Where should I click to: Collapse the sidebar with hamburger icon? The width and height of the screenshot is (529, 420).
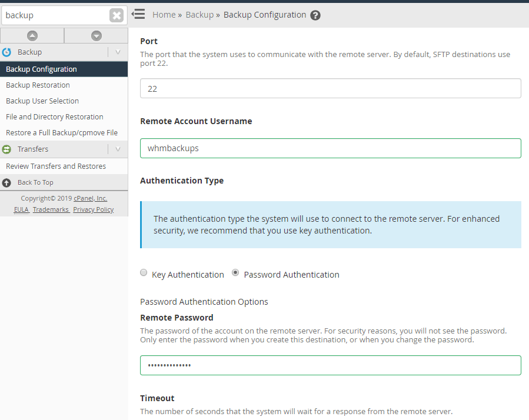pyautogui.click(x=138, y=14)
